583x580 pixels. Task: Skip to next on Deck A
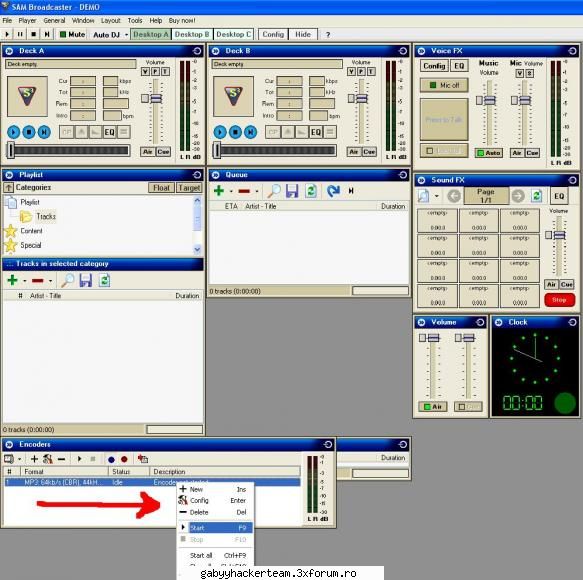[x=44, y=132]
